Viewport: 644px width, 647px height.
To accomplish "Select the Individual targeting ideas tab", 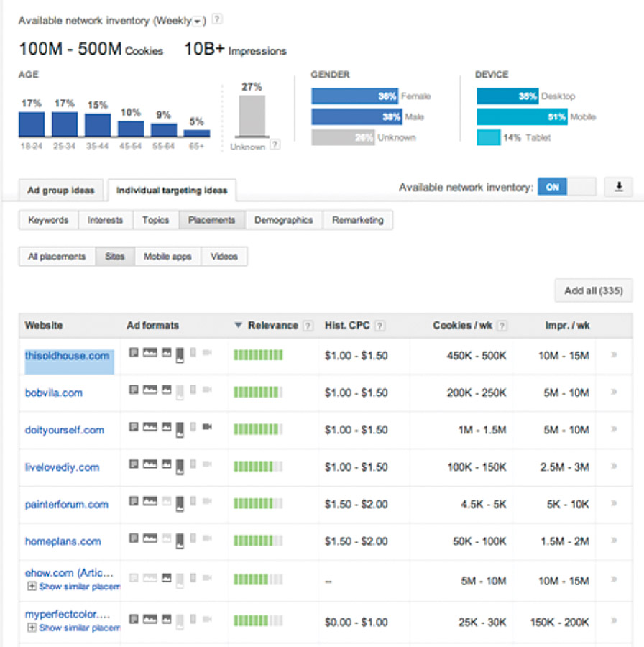I will point(172,191).
